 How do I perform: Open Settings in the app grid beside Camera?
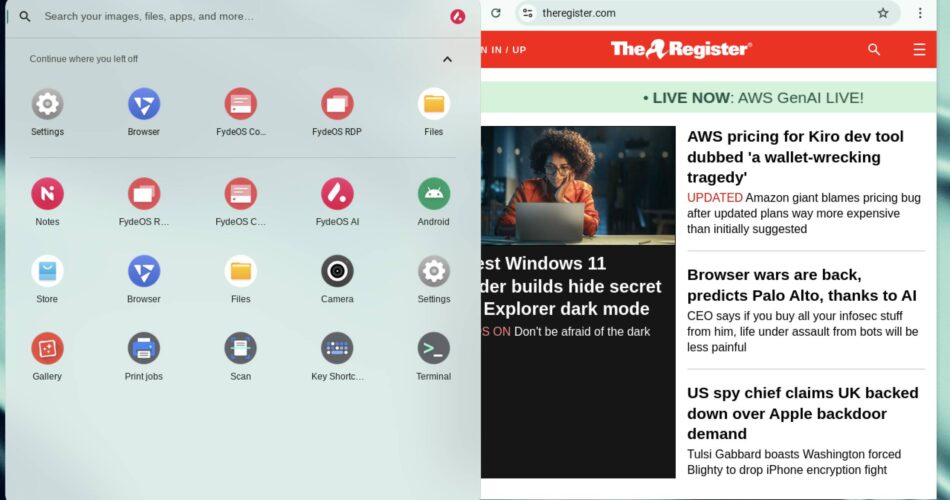(x=434, y=271)
